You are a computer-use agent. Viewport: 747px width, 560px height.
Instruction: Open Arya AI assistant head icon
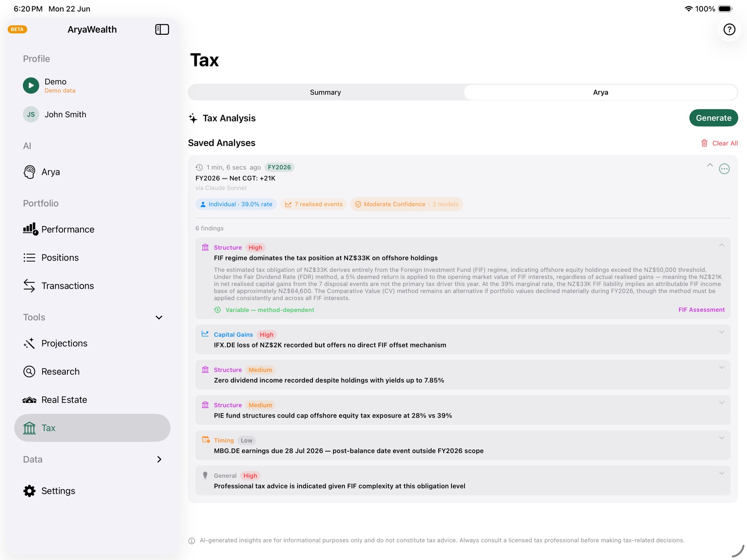point(29,172)
